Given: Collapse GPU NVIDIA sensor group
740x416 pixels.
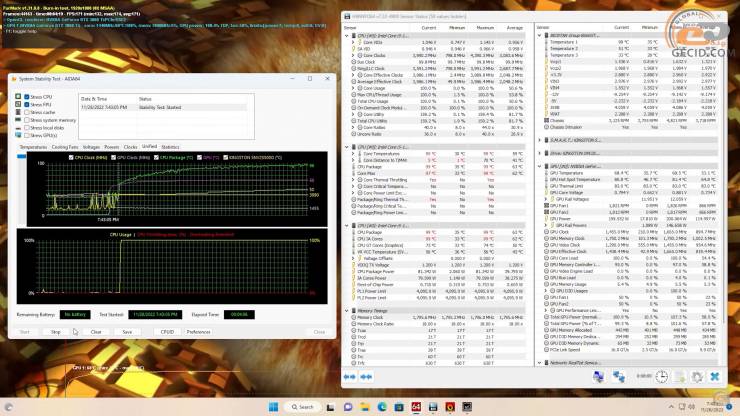Looking at the screenshot, I should tap(540, 166).
